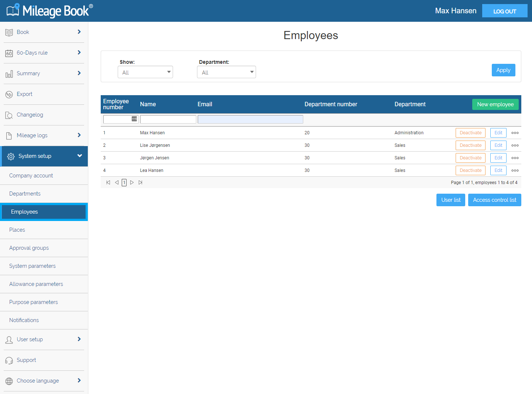Go to last page of employees
This screenshot has height=394, width=532.
click(x=140, y=182)
